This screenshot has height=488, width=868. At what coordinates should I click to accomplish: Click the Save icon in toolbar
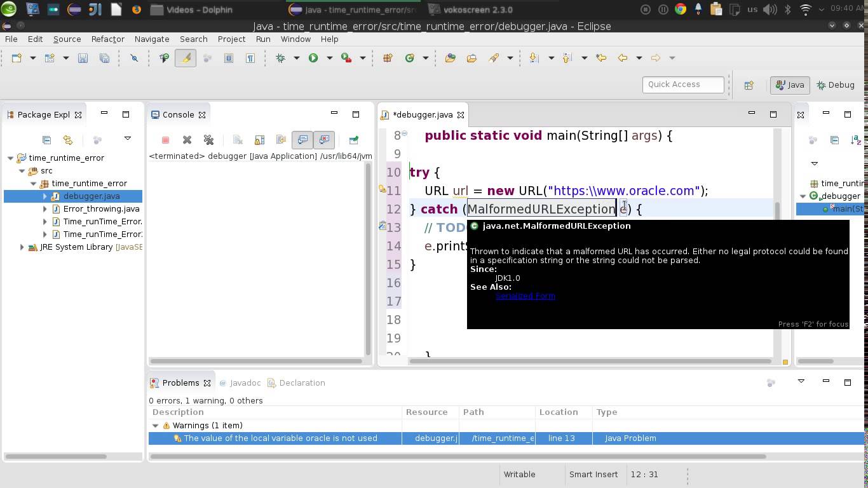[83, 58]
